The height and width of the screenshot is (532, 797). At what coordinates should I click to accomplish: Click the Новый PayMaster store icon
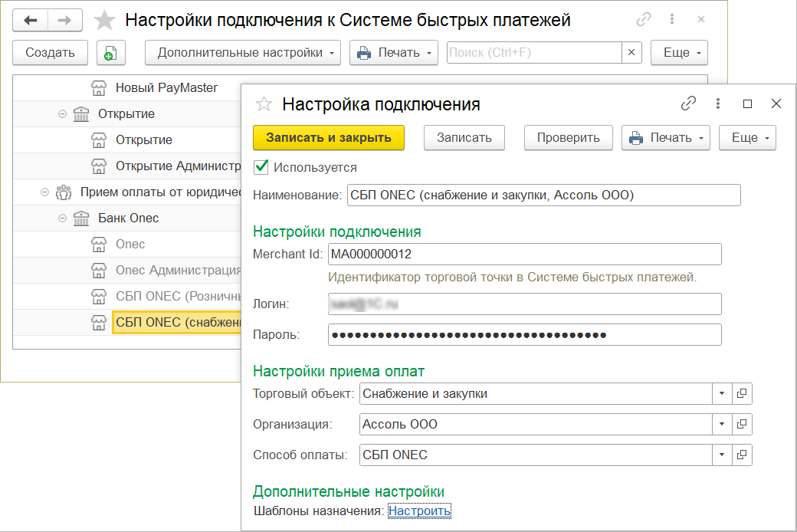(99, 88)
